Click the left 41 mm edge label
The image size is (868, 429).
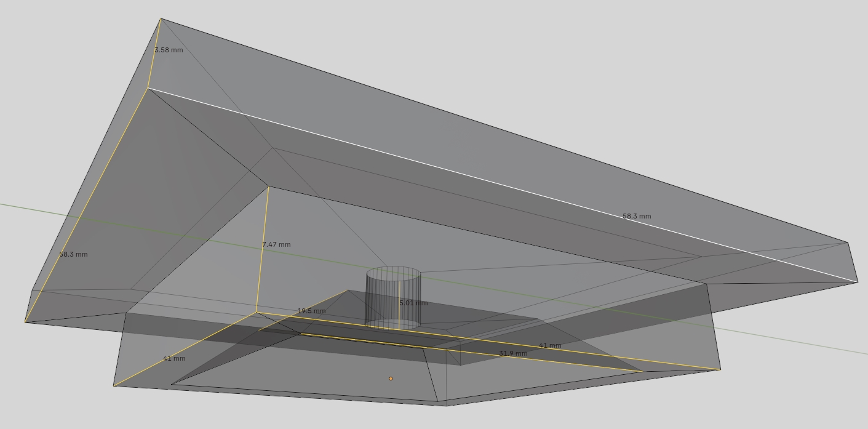click(174, 358)
